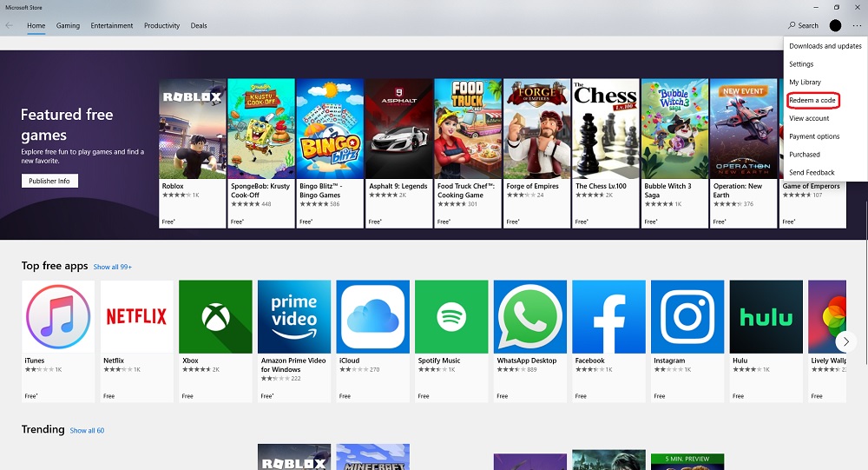Click the Facebook app icon
This screenshot has width=868, height=470.
[x=608, y=316]
